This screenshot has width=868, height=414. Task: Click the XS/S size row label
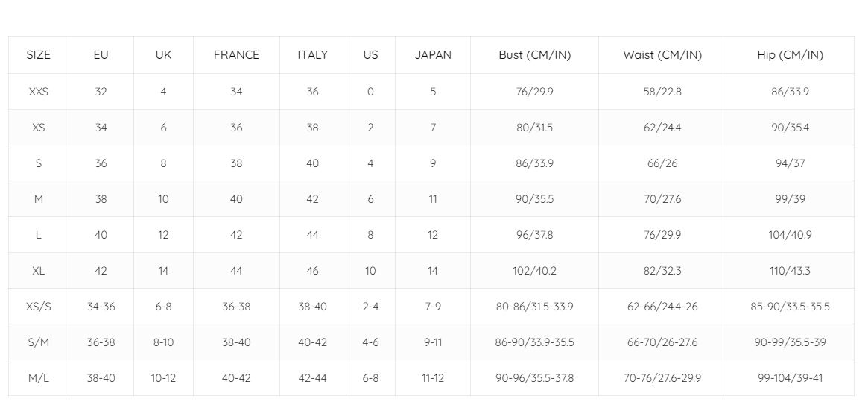pos(39,307)
